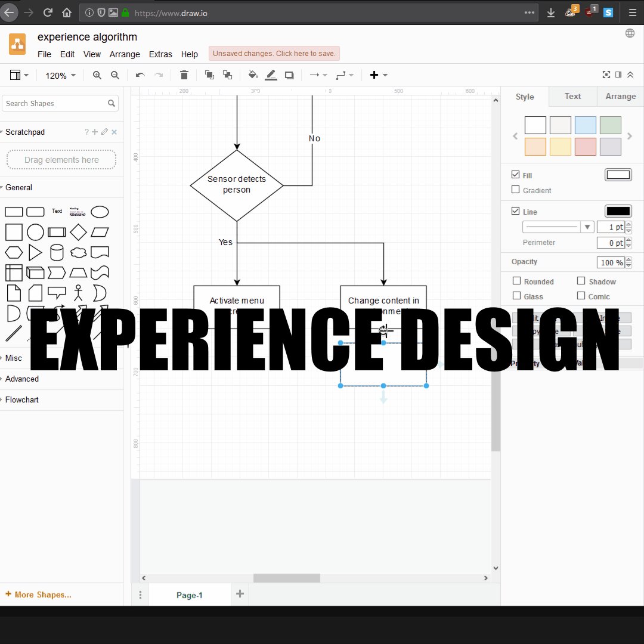
Task: Open language globe icon
Action: (x=630, y=33)
